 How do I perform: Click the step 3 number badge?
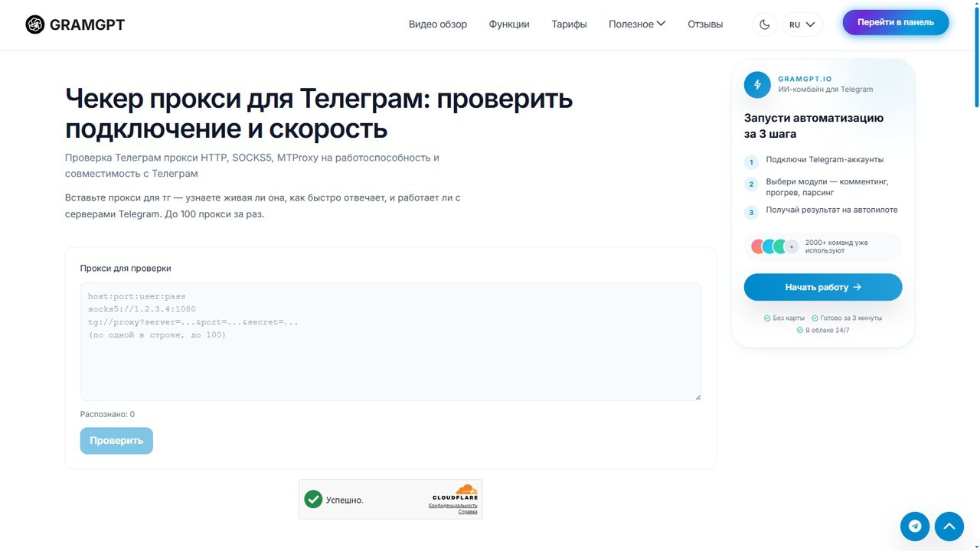(x=751, y=213)
